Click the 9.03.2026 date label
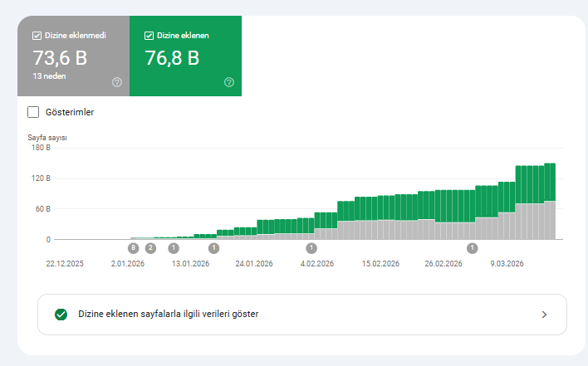The image size is (588, 366). click(x=507, y=264)
